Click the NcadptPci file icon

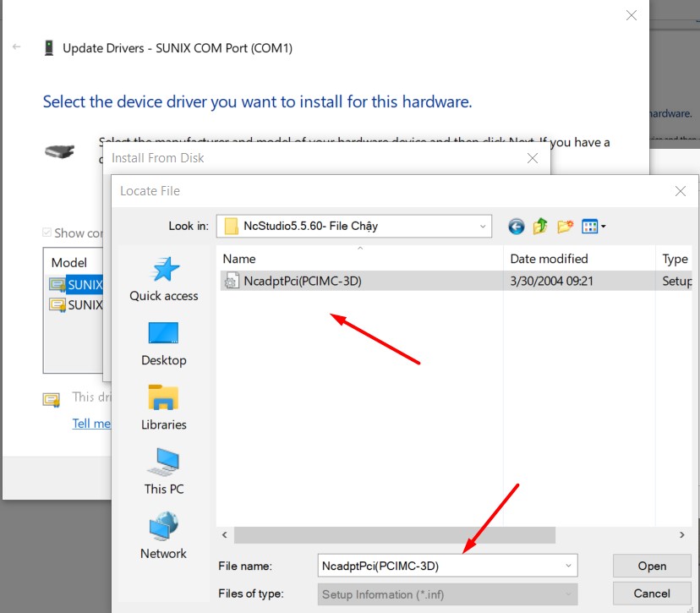(232, 281)
